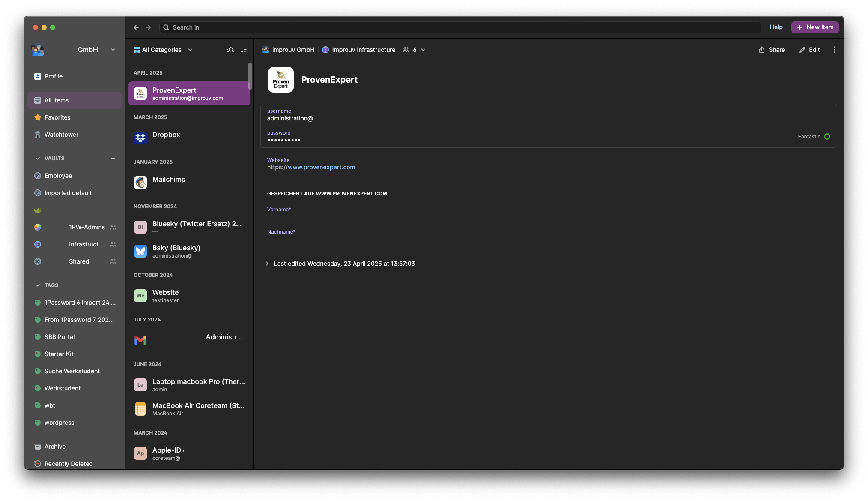
Task: Collapse the VAULTS section
Action: [x=37, y=159]
